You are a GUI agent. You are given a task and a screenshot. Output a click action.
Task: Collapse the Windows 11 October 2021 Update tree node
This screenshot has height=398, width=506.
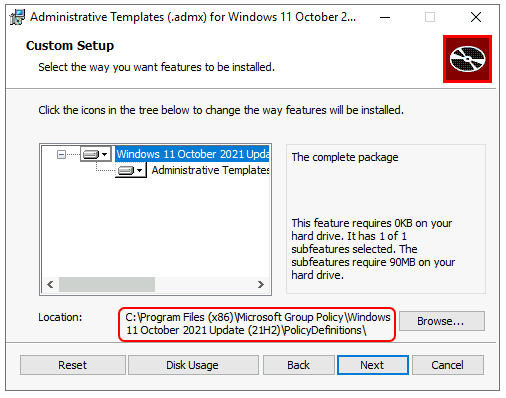(x=61, y=154)
